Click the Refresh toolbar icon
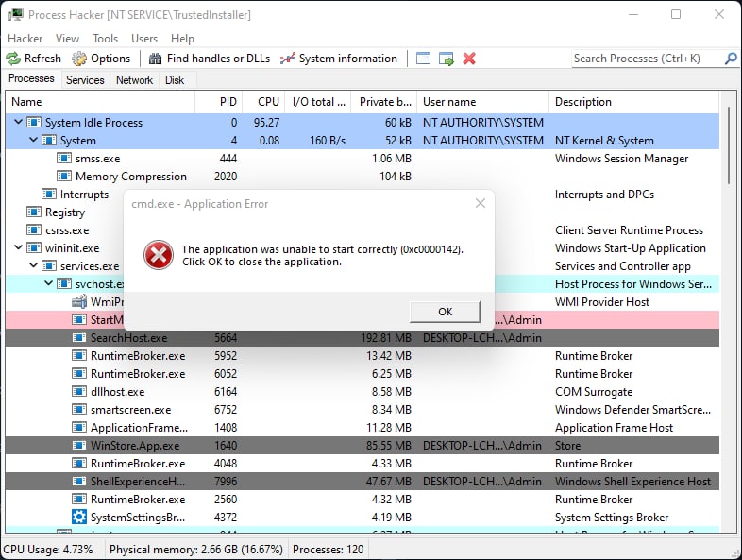Screen dimensions: 742x560 13,59
